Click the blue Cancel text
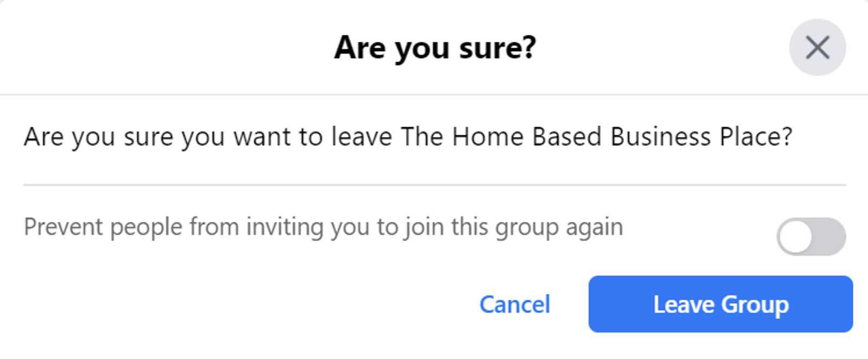Screen dimensions: 868x359 [515, 304]
